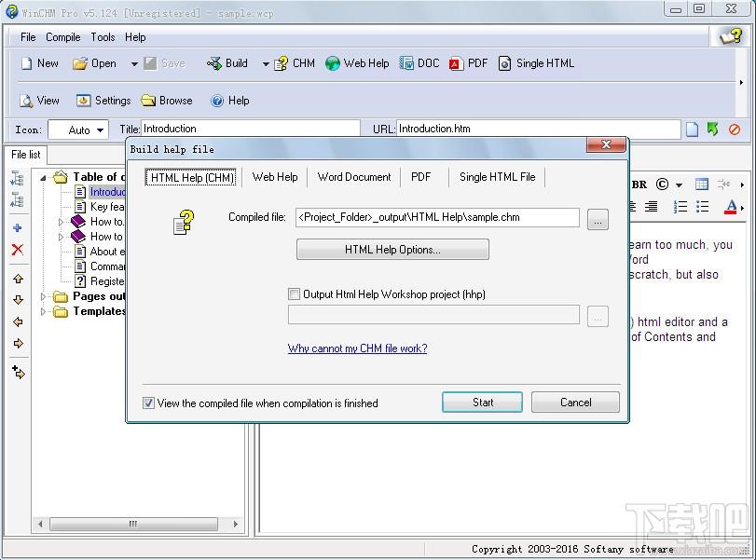Toggle View the compiled file when finished checkbox
The height and width of the screenshot is (560, 756).
148,403
